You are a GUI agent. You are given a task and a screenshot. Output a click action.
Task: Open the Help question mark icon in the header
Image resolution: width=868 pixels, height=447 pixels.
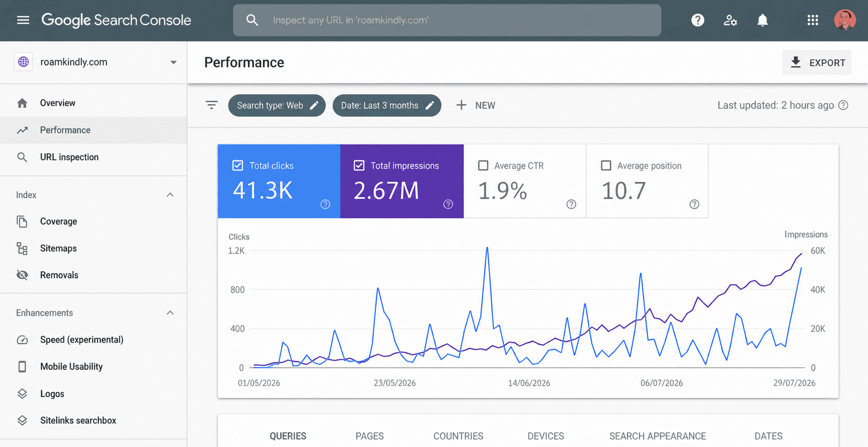coord(698,20)
